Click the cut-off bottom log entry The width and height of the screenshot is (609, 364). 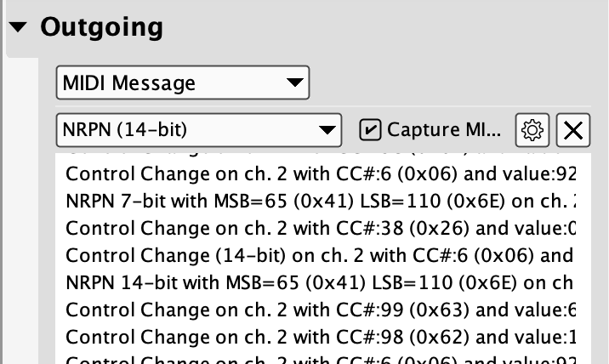[322, 358]
